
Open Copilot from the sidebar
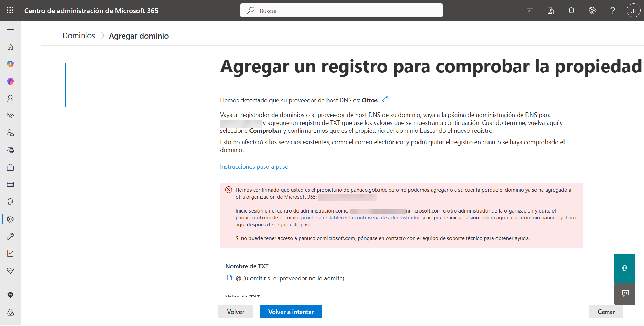[x=10, y=64]
